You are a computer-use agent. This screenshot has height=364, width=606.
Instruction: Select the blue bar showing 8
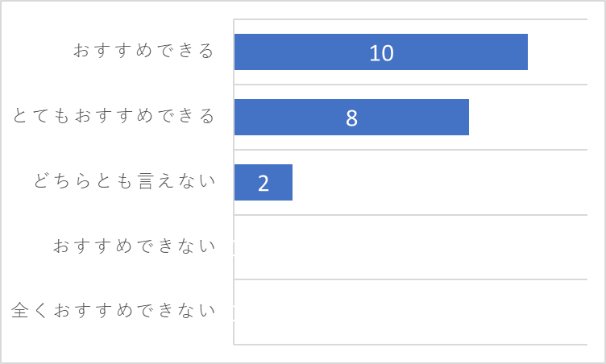click(351, 117)
